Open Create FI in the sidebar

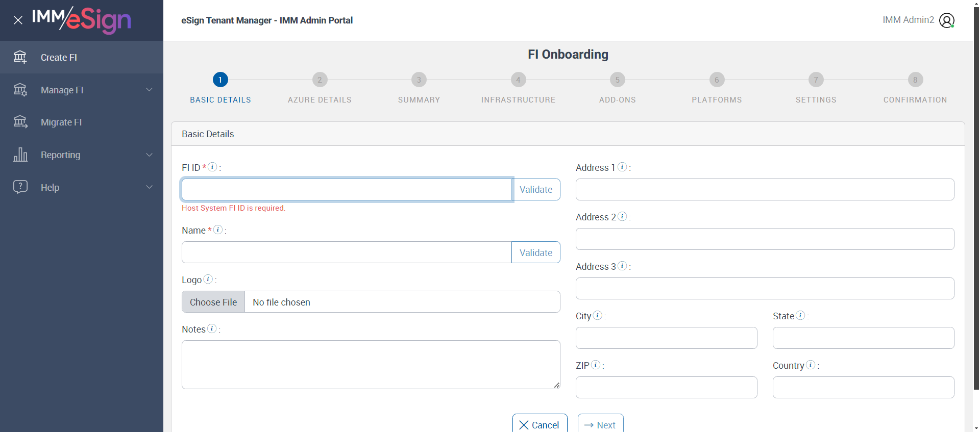(x=59, y=58)
